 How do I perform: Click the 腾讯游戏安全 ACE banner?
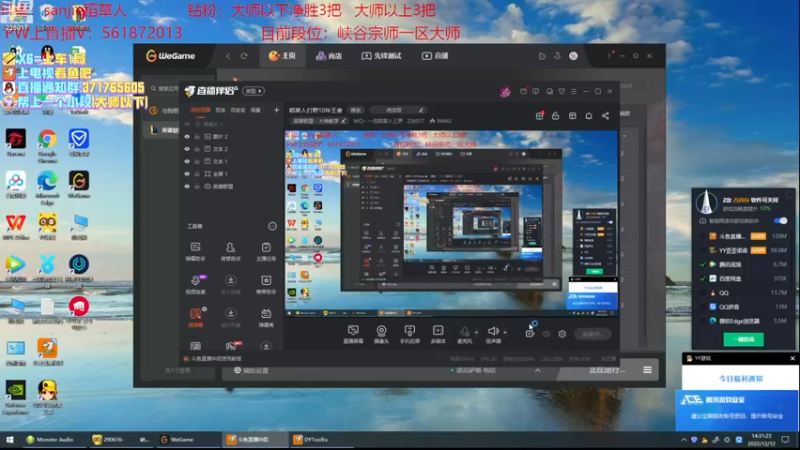tap(737, 409)
